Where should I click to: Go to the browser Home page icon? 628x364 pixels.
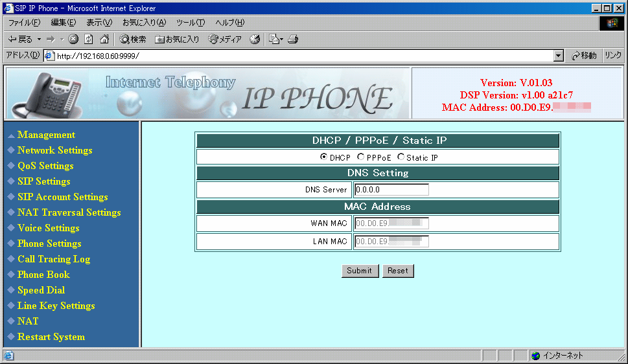(104, 40)
